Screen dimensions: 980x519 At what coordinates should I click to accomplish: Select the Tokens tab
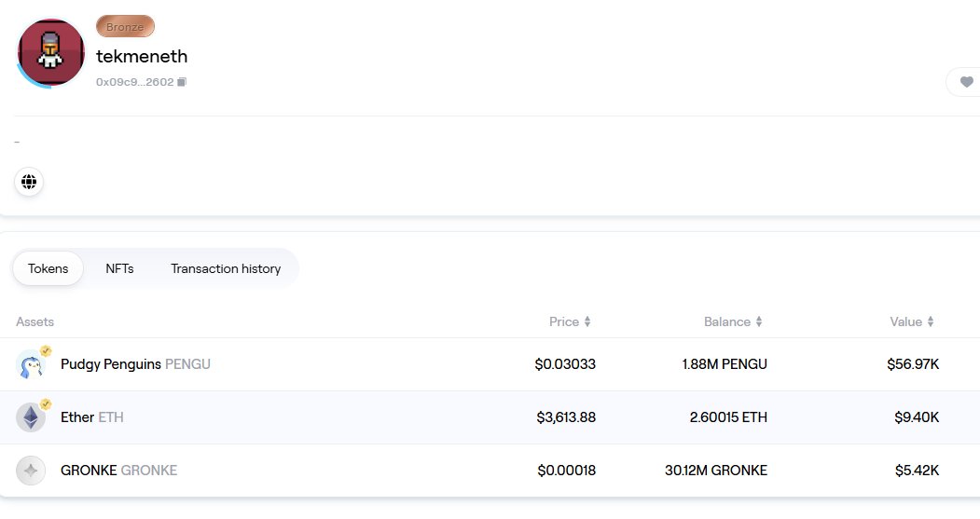coord(48,268)
